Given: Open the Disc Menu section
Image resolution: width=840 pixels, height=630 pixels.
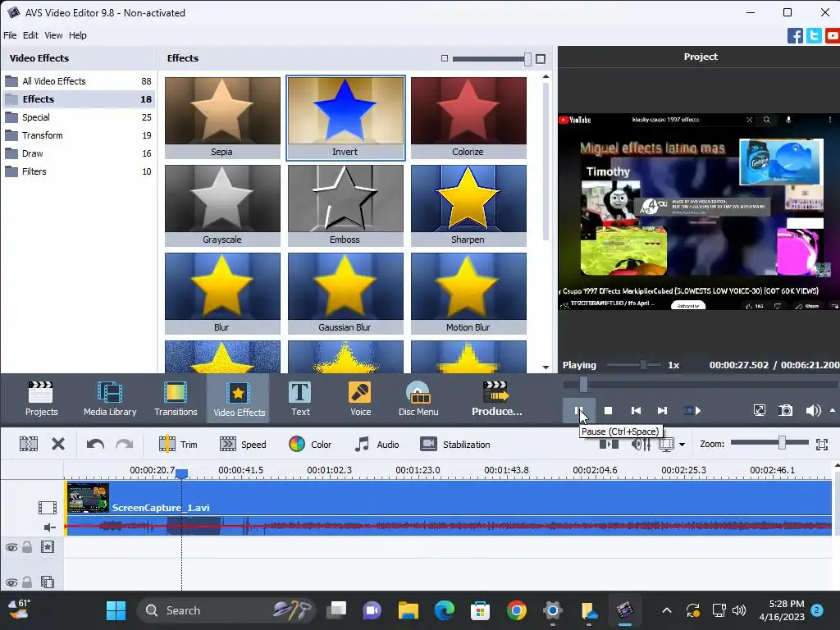Looking at the screenshot, I should [x=418, y=399].
